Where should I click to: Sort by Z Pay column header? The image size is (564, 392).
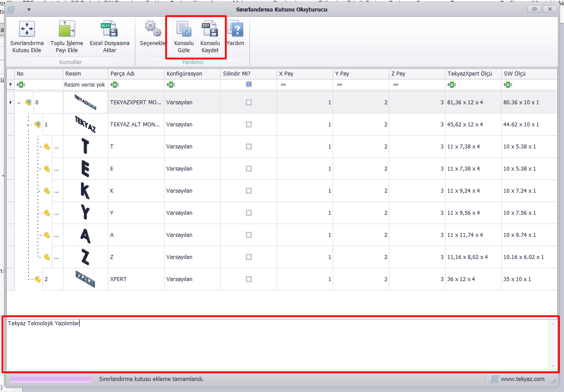(417, 74)
